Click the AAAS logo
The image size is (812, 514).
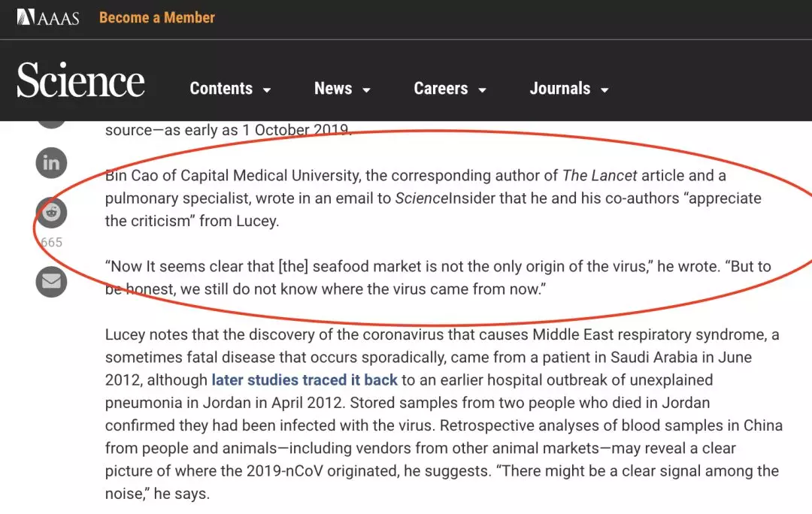tap(48, 17)
